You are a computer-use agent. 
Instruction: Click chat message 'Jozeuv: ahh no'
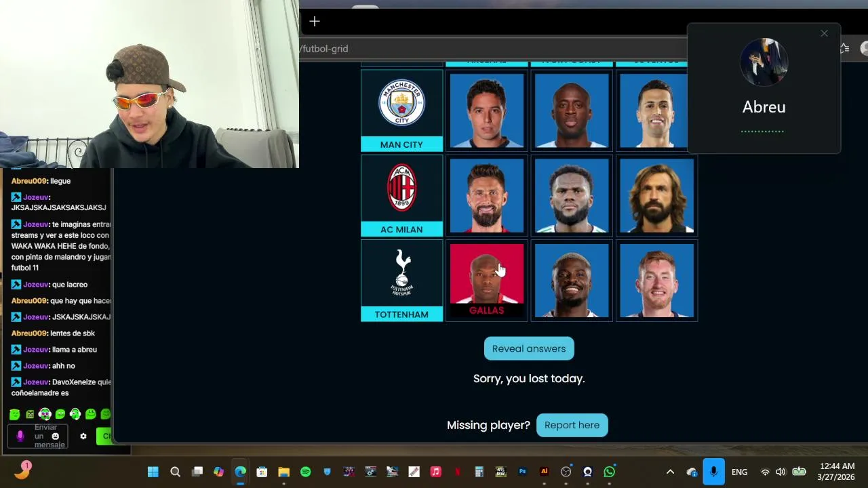[44, 365]
